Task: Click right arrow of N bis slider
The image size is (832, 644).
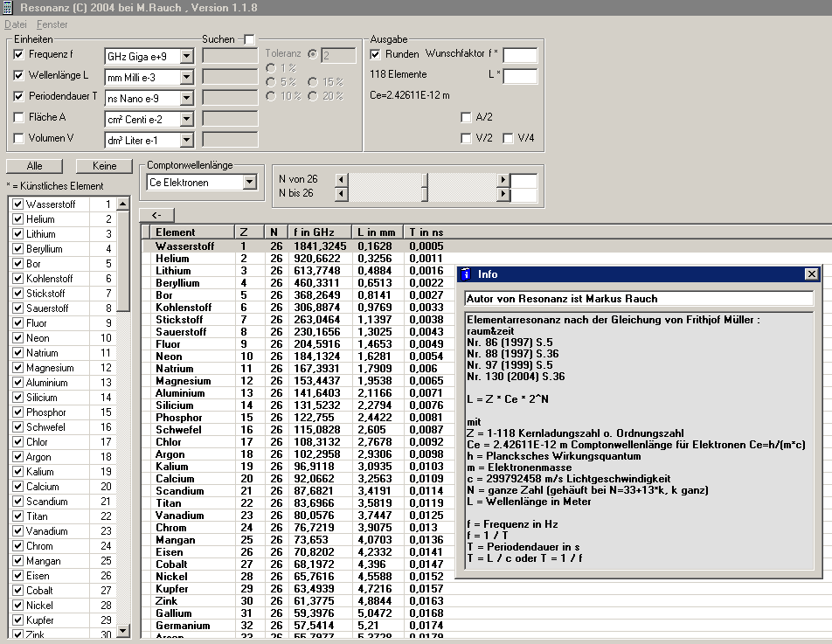Action: pos(503,192)
